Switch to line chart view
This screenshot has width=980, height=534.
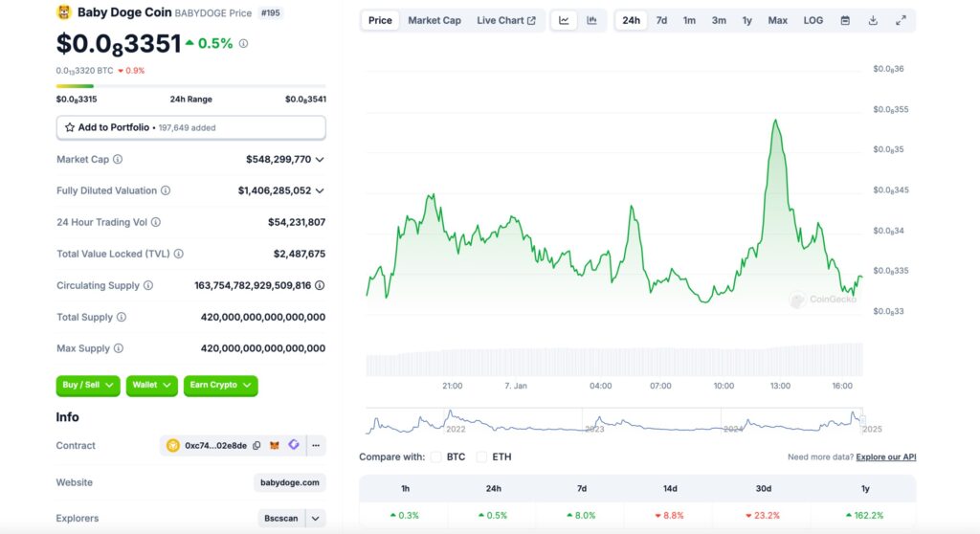click(564, 21)
